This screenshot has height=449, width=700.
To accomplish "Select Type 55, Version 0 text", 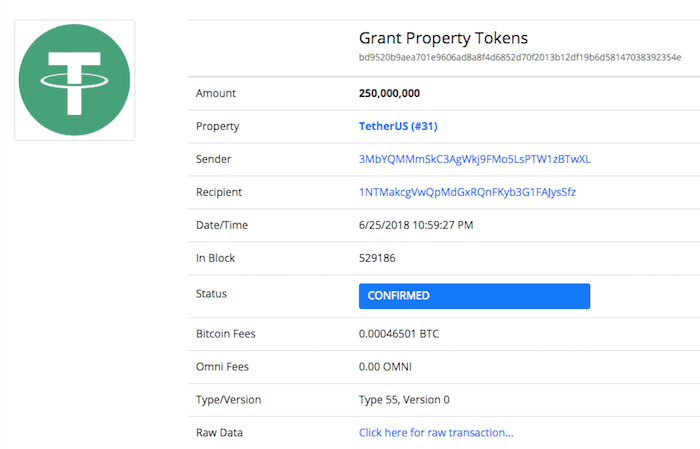I will coord(404,400).
